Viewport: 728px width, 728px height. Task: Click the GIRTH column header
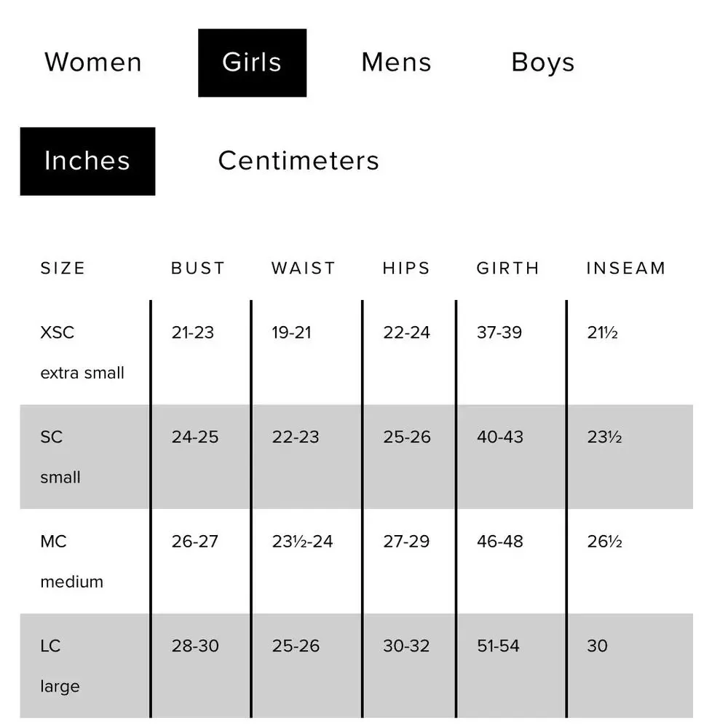point(508,269)
